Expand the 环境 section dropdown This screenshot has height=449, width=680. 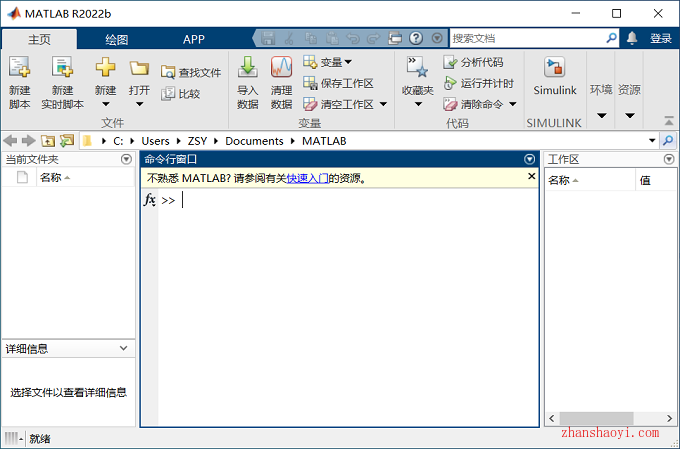click(x=602, y=115)
